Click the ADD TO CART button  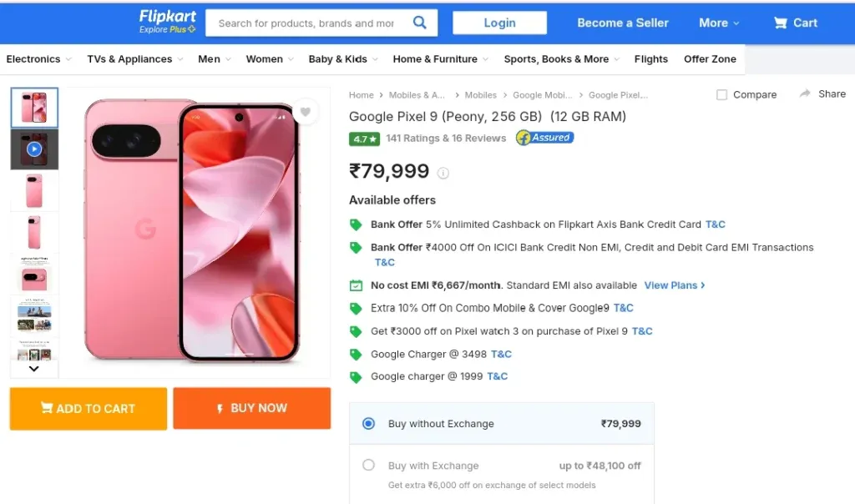(89, 409)
